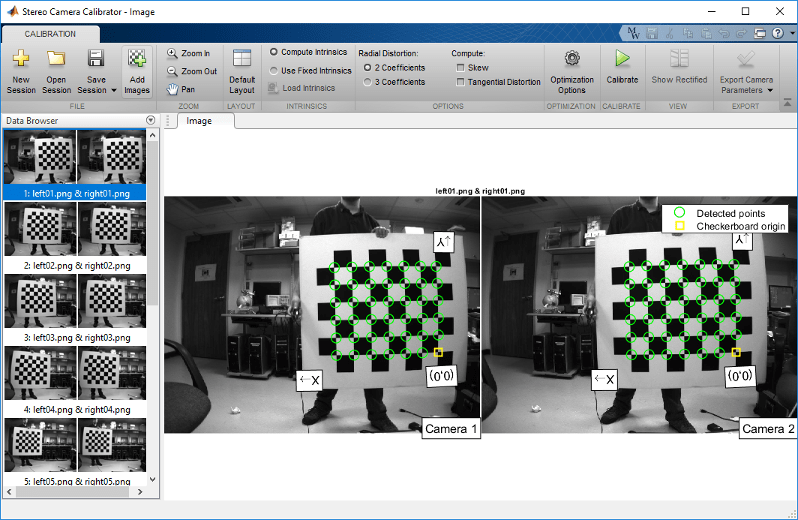Image resolution: width=798 pixels, height=520 pixels.
Task: Click quick access cut scissors icon
Action: 670,34
